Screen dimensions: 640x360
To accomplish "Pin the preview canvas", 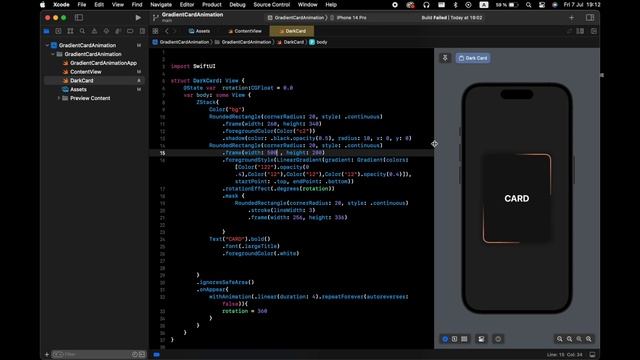I will pos(445,58).
